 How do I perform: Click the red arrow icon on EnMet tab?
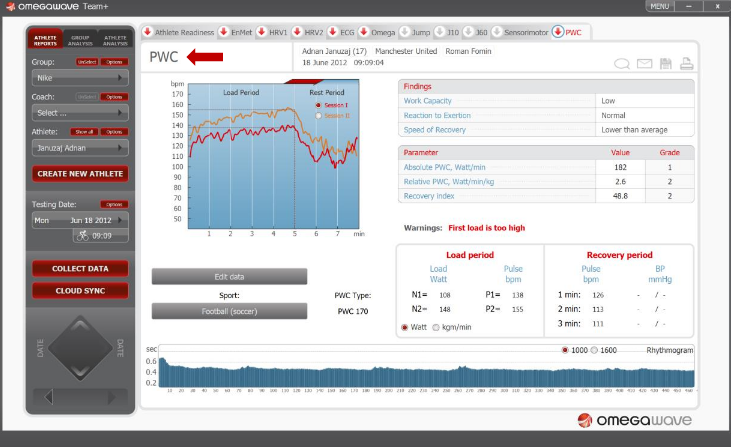point(224,32)
